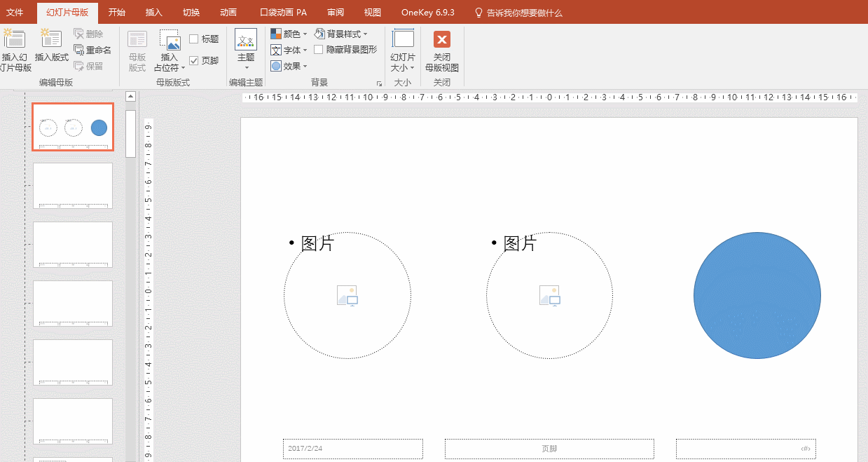Click the Rename (重命名) icon
The height and width of the screenshot is (462, 868).
pos(79,50)
